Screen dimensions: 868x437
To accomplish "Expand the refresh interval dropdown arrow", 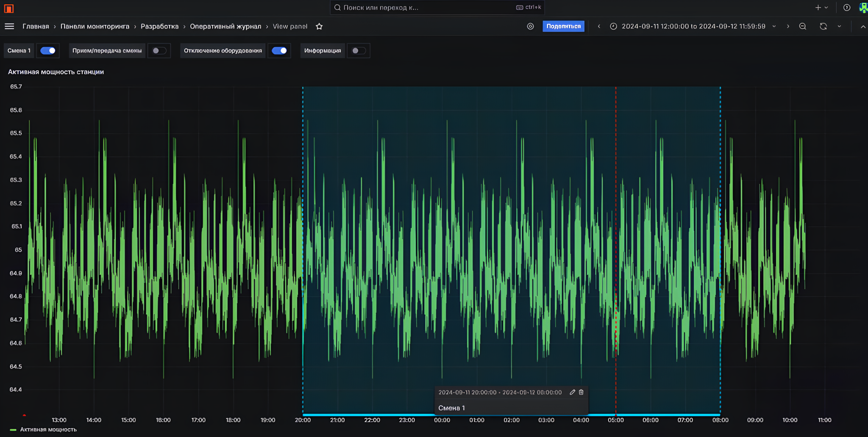I will [839, 26].
